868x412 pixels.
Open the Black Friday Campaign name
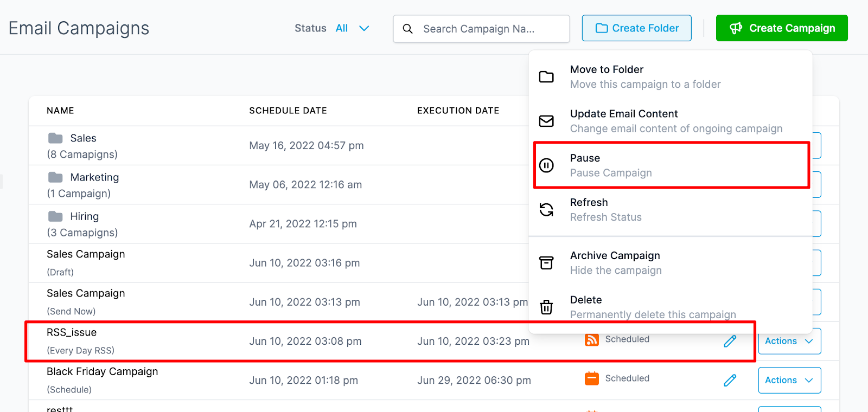(103, 371)
